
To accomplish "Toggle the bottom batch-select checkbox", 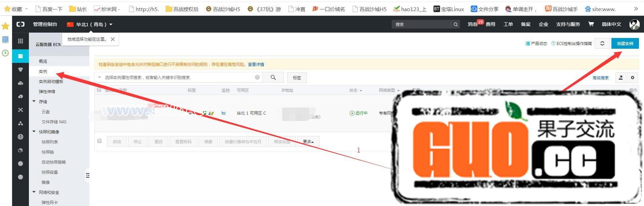I will (99, 141).
